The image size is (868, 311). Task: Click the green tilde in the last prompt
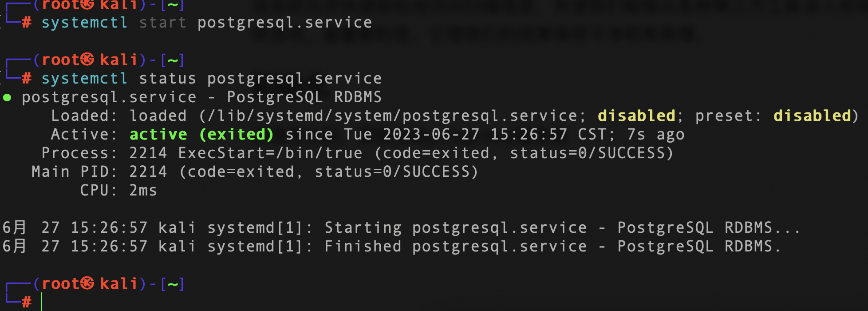[x=173, y=283]
